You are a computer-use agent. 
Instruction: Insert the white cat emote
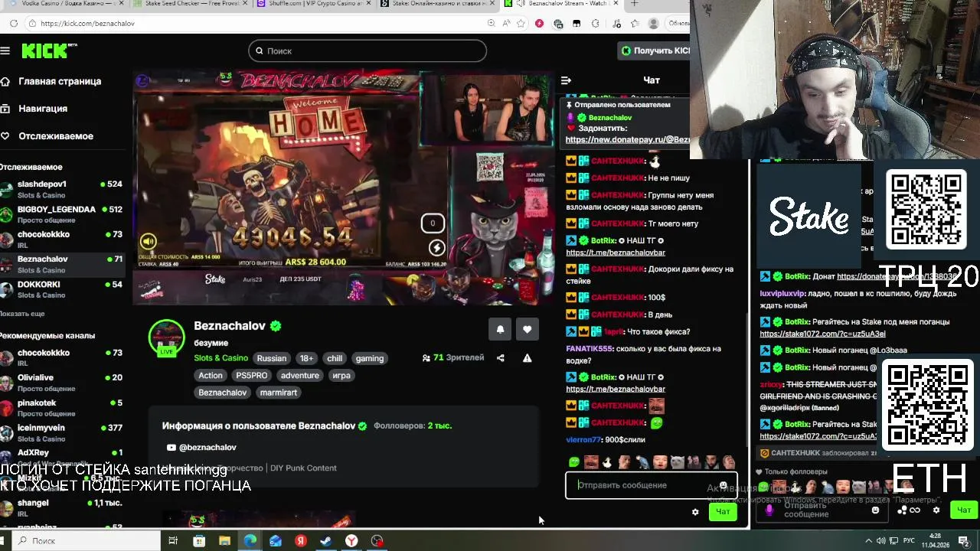coord(677,462)
